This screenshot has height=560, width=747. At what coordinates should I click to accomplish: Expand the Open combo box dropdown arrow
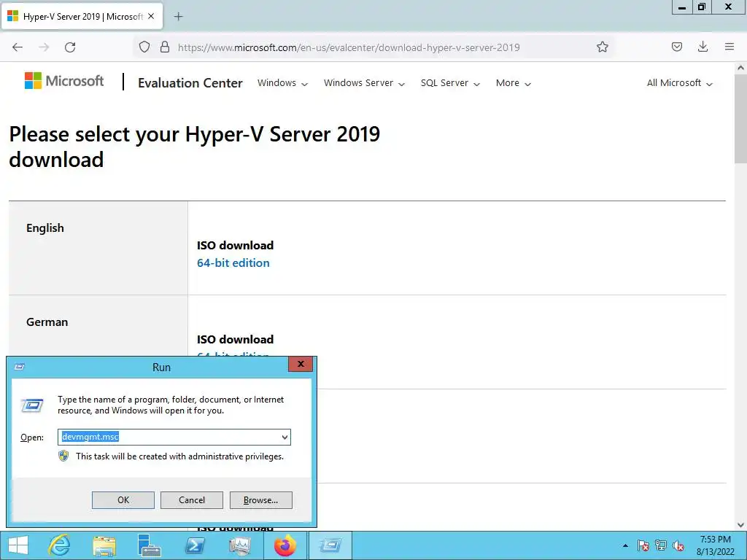pos(285,437)
